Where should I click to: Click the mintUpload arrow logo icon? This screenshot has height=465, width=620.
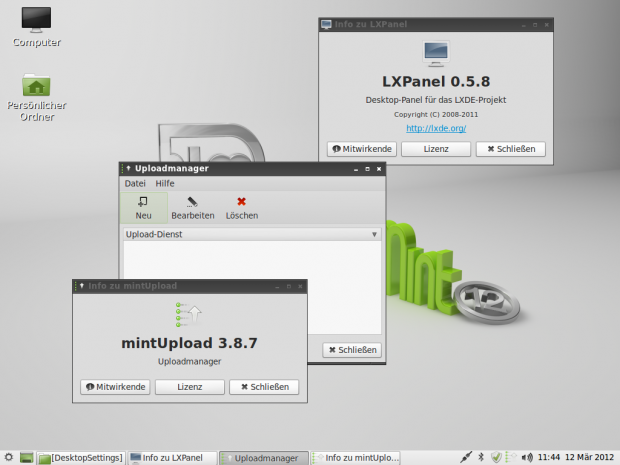tap(189, 314)
